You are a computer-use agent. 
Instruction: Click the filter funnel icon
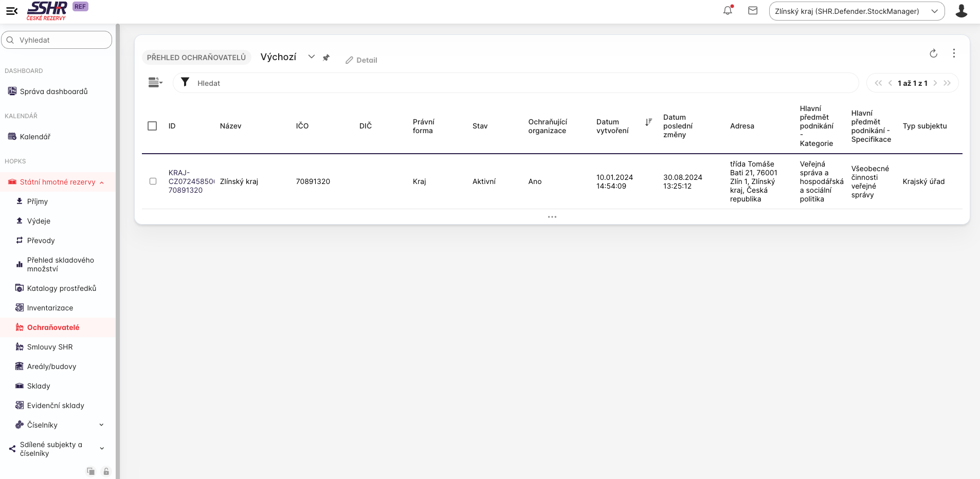(x=185, y=82)
